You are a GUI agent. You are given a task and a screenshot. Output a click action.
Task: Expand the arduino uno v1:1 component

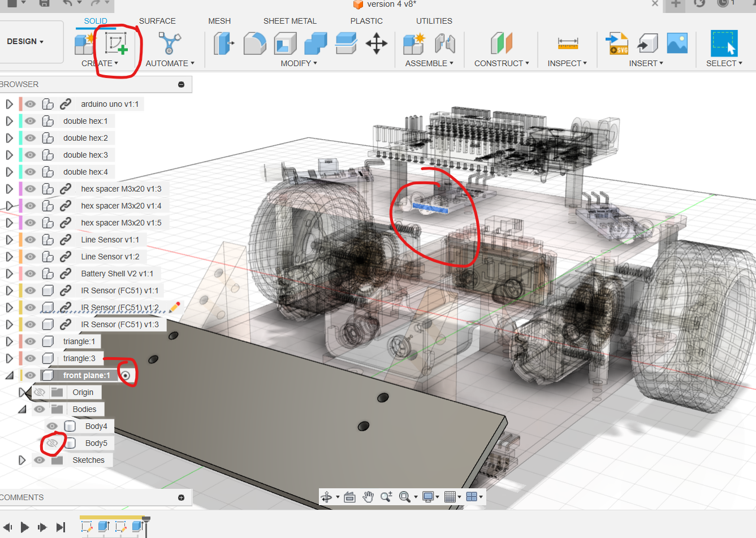point(9,104)
